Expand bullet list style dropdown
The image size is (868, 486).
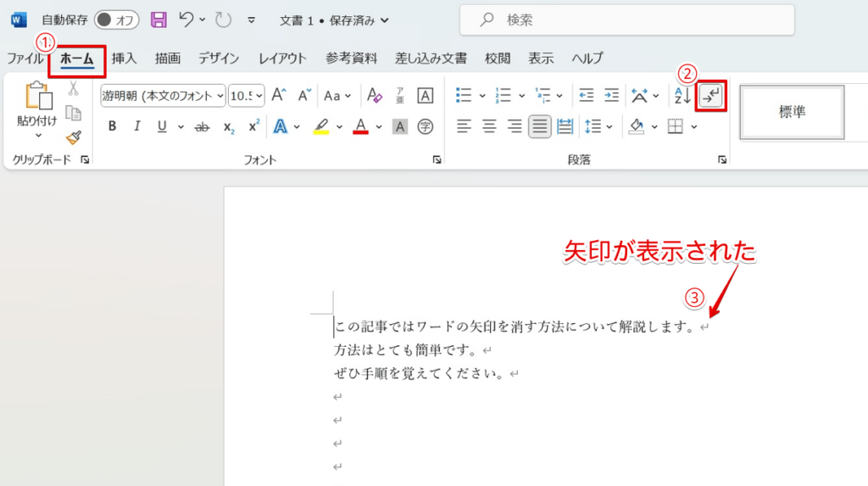482,96
